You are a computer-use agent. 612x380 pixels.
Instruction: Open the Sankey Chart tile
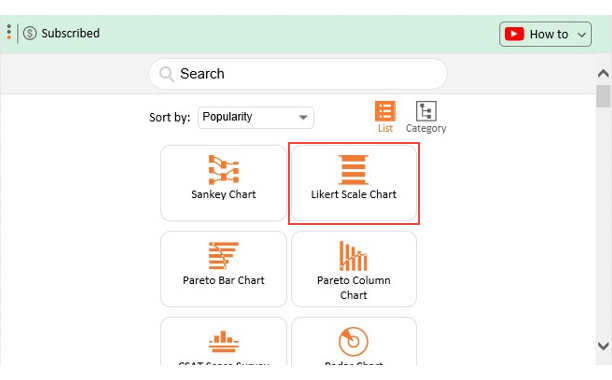[223, 183]
